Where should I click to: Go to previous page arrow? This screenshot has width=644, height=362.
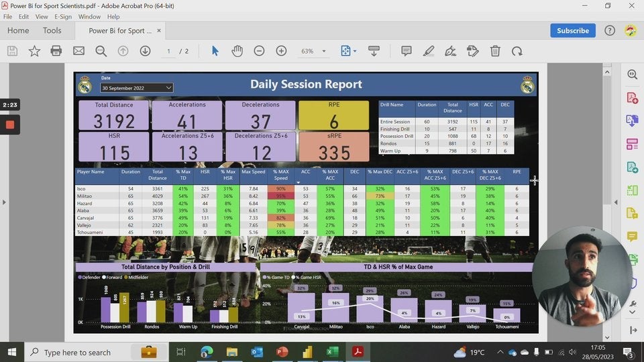click(x=123, y=51)
